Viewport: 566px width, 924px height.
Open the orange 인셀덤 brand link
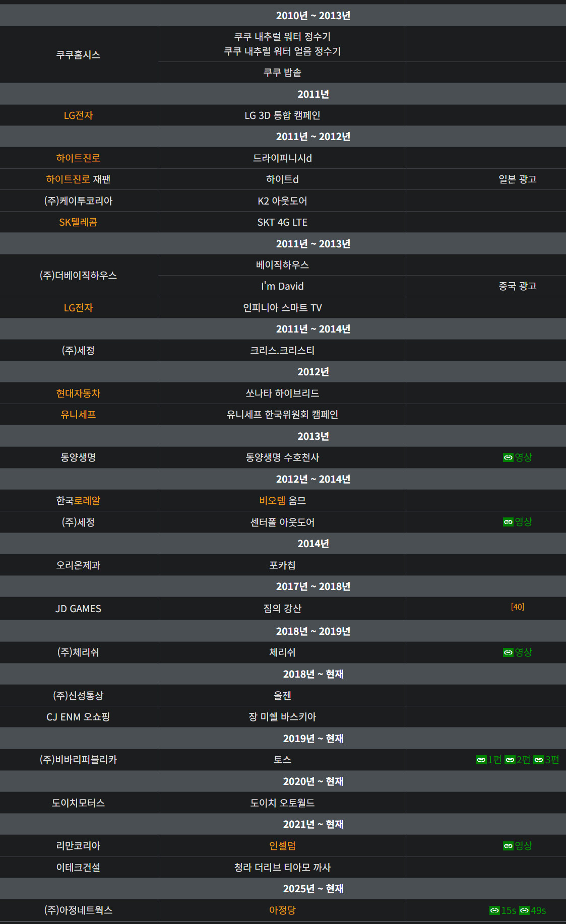coord(282,846)
